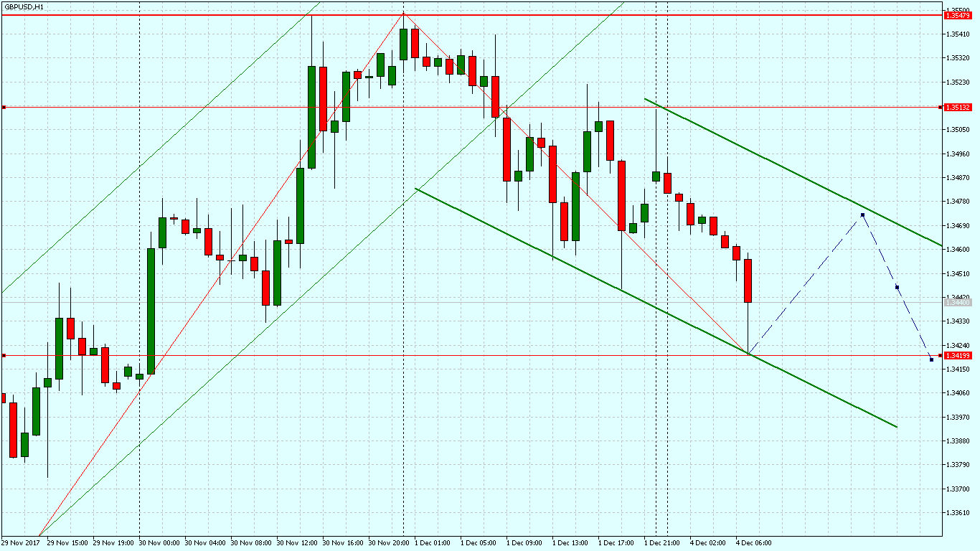Click the '29 Nov 2017' date label

coord(22,543)
